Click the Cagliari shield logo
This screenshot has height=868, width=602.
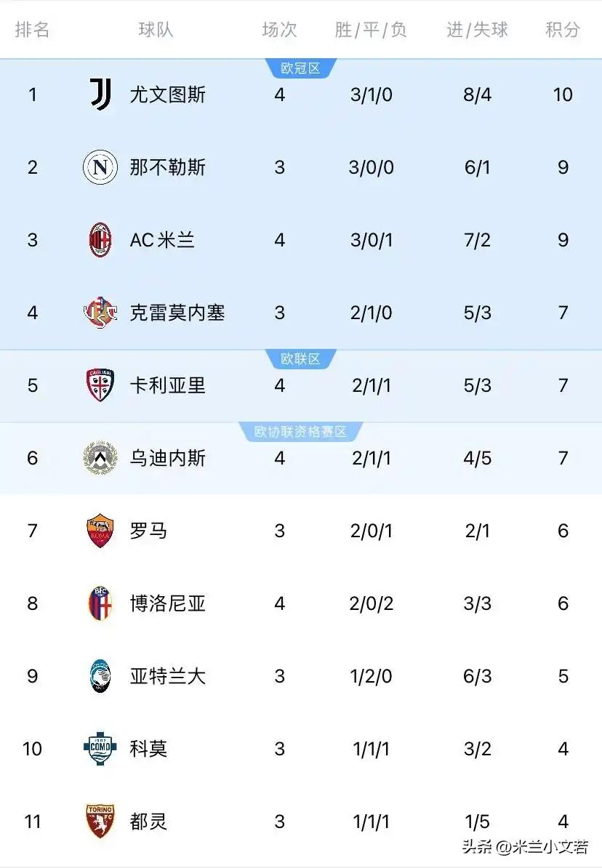click(100, 385)
